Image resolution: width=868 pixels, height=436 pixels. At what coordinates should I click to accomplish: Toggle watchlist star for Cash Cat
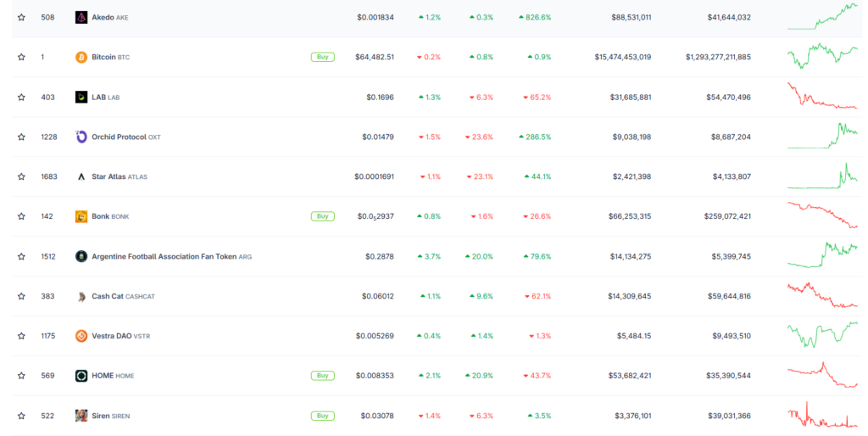(21, 296)
